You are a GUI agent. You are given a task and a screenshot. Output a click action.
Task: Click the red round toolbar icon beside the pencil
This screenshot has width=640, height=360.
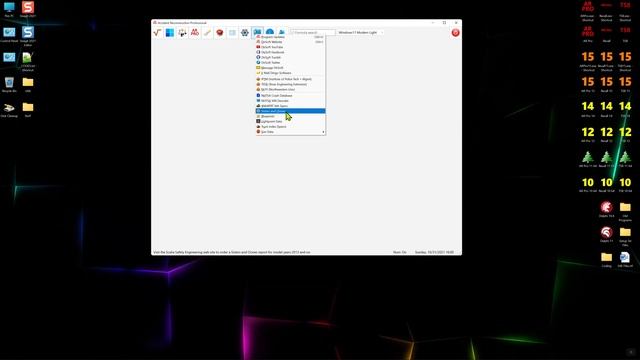[220, 33]
